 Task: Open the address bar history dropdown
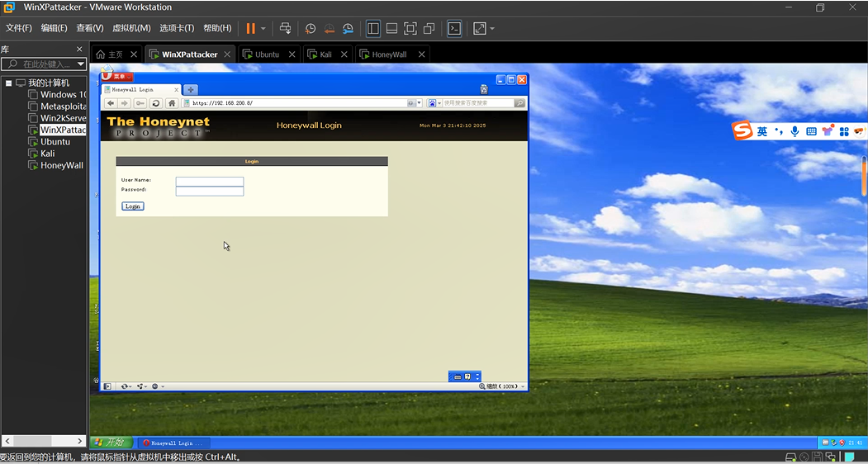tap(419, 103)
